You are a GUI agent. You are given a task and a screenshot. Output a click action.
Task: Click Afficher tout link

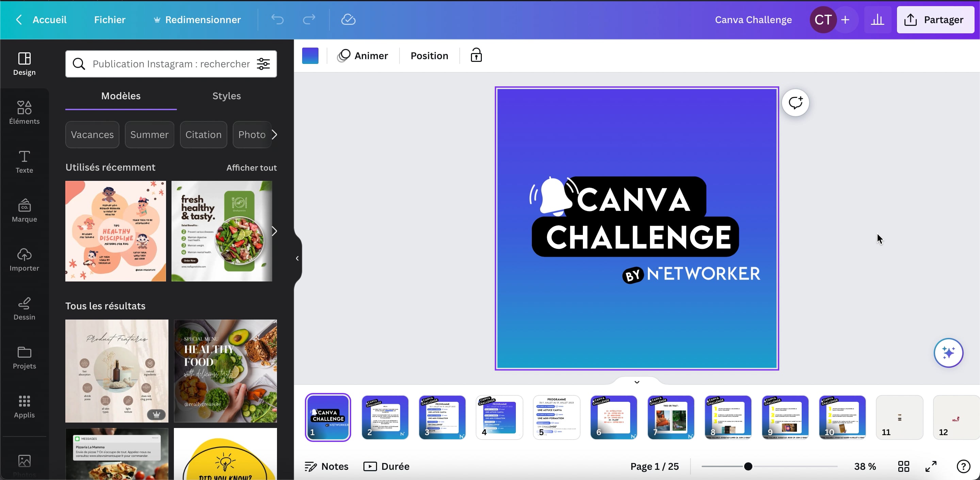251,168
